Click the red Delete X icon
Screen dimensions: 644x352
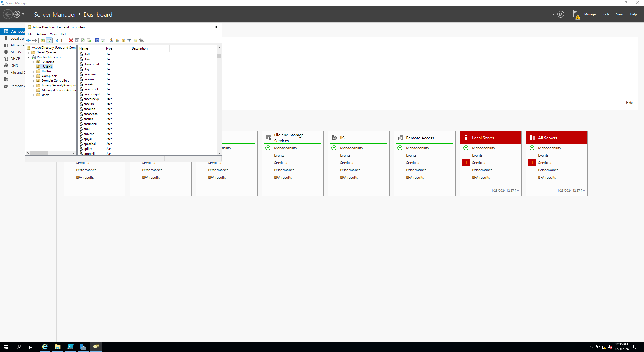pos(71,40)
